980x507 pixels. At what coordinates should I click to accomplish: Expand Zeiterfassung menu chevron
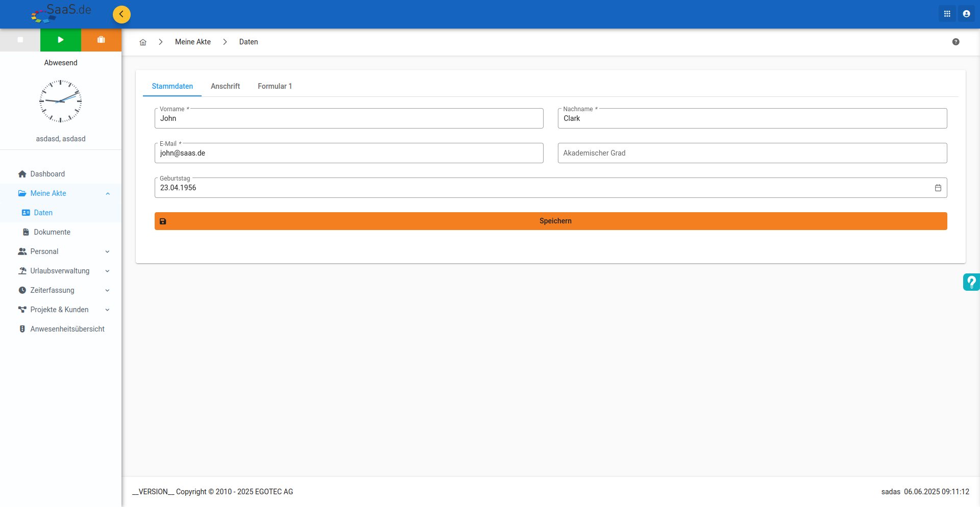click(107, 290)
